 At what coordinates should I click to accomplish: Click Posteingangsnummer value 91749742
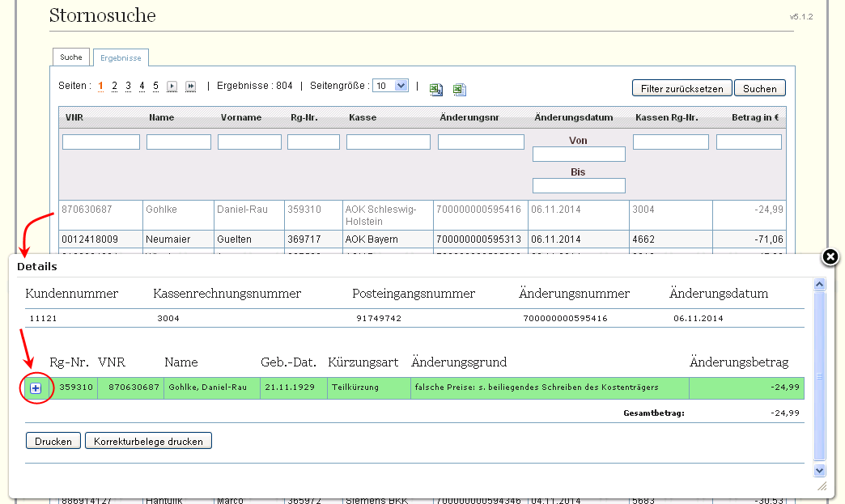(x=379, y=318)
